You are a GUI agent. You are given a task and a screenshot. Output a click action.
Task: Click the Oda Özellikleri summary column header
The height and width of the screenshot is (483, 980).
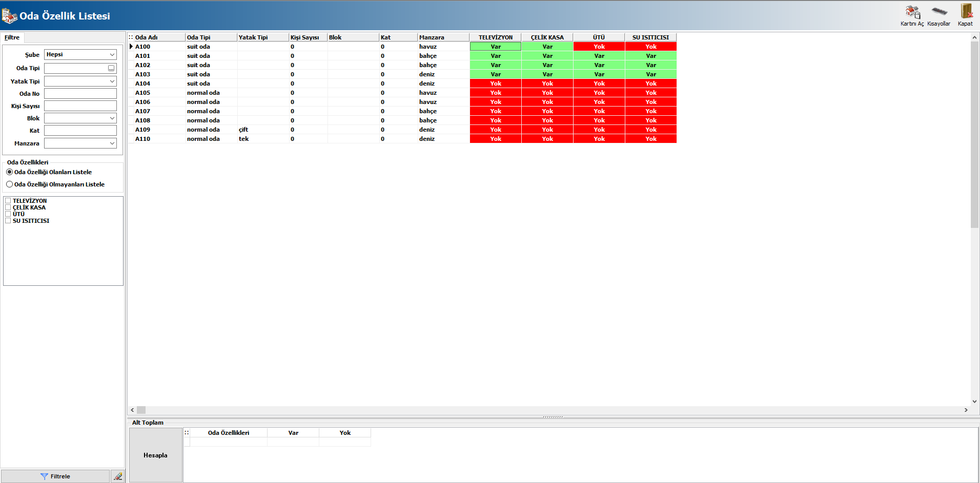[x=229, y=433]
